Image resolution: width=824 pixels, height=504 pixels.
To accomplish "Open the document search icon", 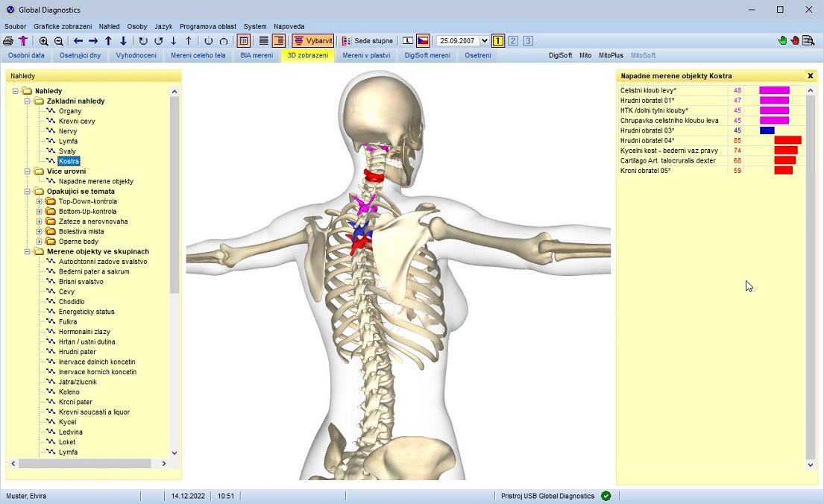I will click(x=808, y=41).
